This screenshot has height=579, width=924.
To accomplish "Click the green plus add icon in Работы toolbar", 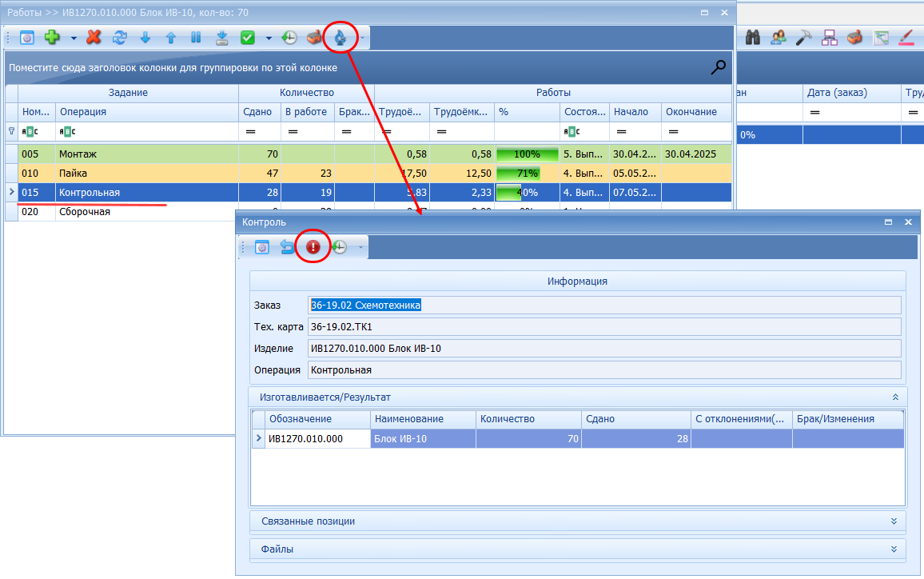I will [53, 38].
